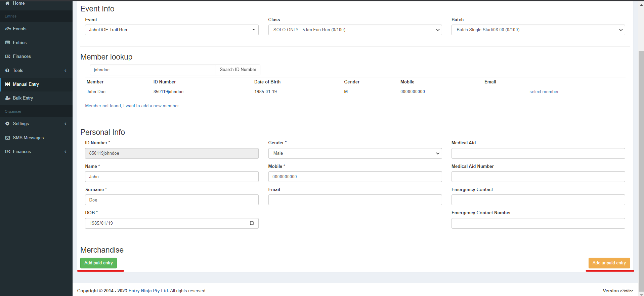Screen dimensions: 644x296
Task: Click the Entries list icon in the sidebar
Action: coord(8,43)
